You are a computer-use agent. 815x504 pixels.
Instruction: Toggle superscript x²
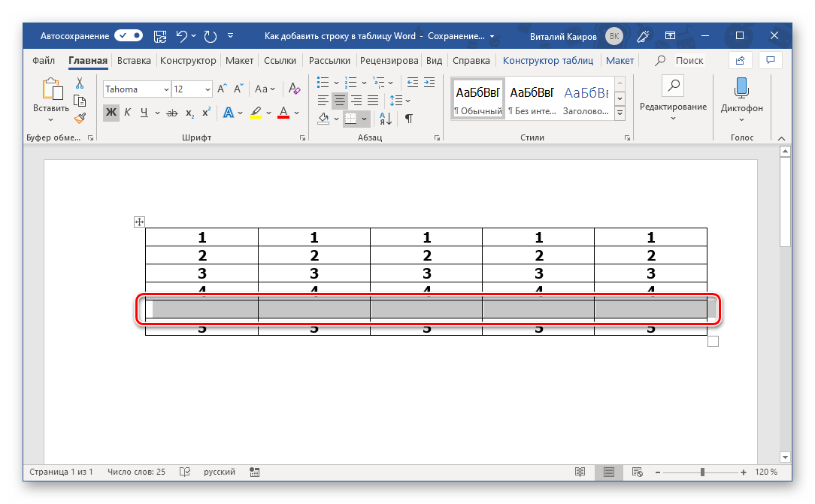pyautogui.click(x=206, y=112)
